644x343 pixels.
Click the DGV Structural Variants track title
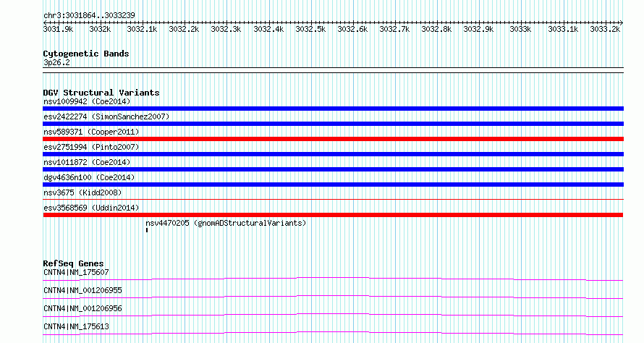point(101,93)
